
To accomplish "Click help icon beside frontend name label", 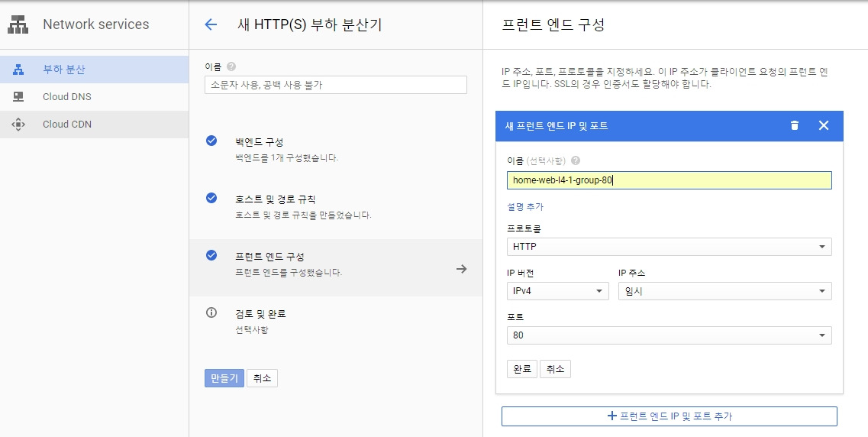I will click(x=576, y=160).
